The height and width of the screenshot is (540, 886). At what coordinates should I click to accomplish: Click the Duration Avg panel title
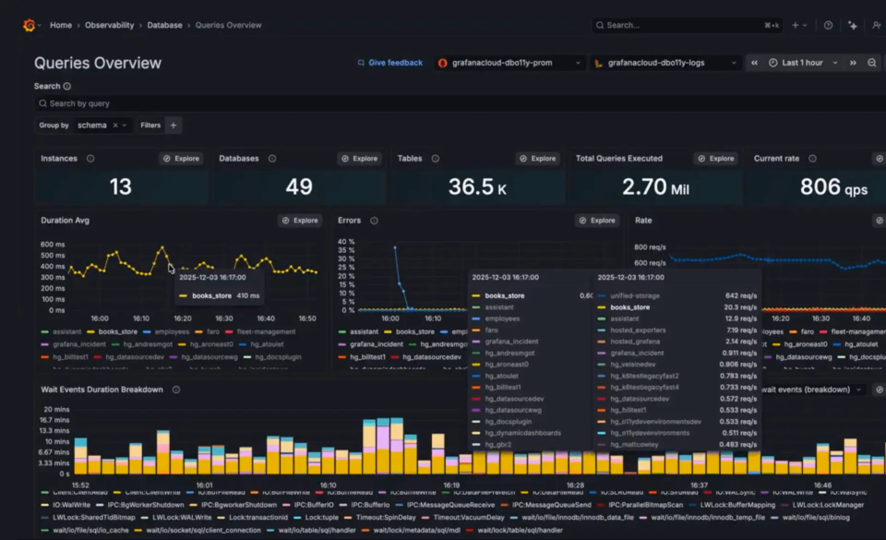(65, 221)
